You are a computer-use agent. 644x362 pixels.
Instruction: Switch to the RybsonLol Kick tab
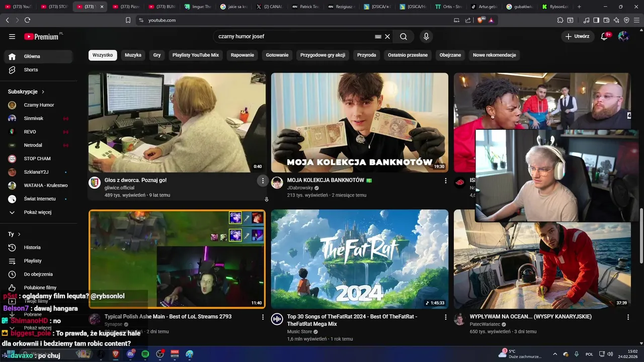click(555, 7)
